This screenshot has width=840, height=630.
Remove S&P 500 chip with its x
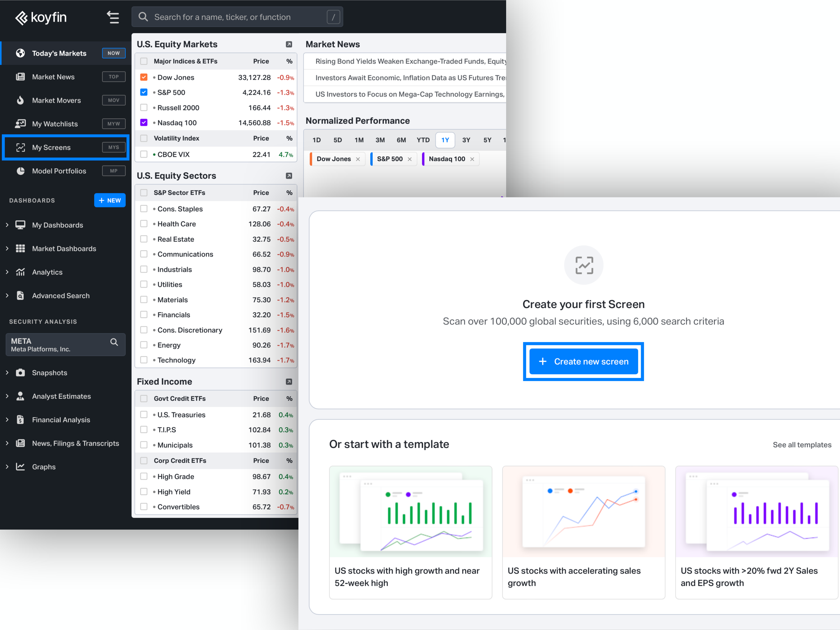410,159
